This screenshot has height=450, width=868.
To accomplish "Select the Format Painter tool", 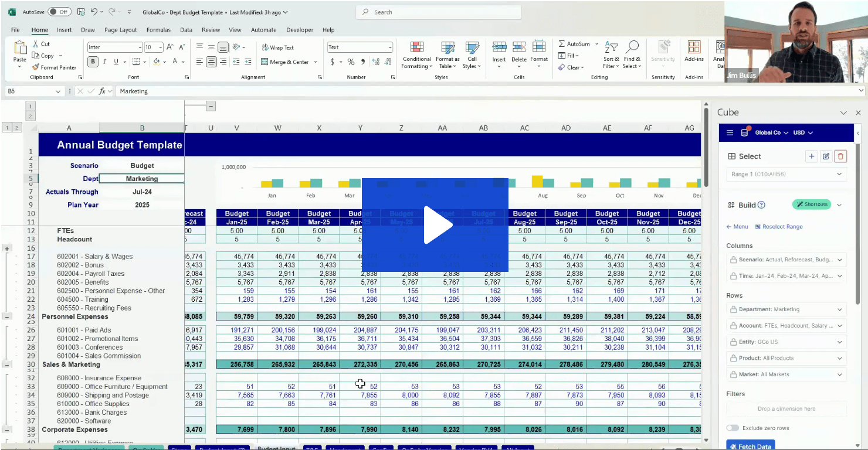I will (55, 67).
